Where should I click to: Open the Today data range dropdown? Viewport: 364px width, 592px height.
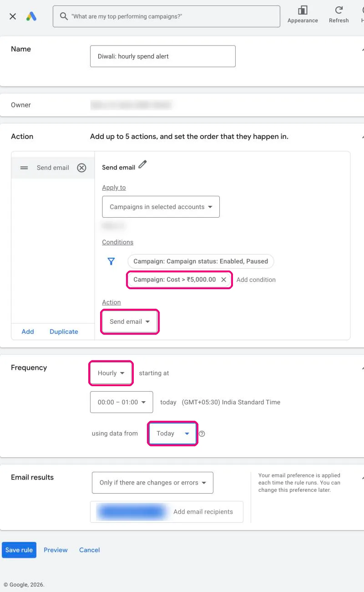point(172,434)
